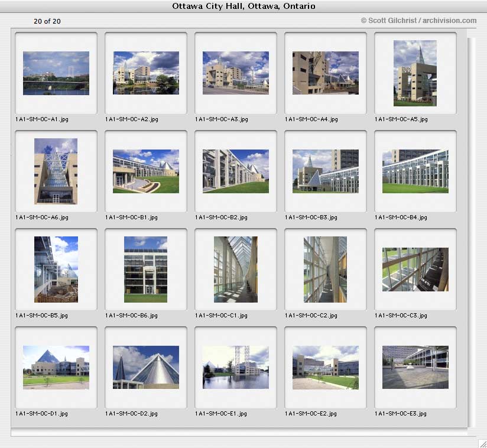
Task: Click the Ottawa City Hall title bar
Action: [x=243, y=7]
